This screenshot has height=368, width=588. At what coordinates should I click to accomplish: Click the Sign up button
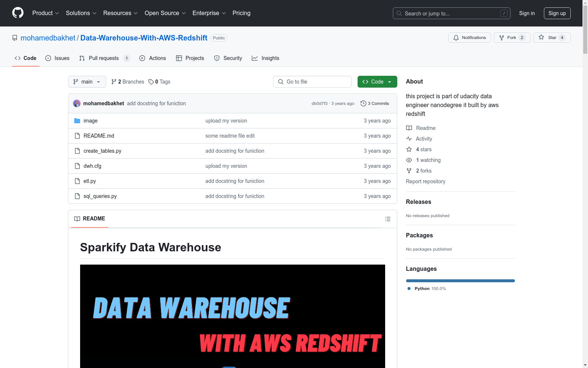[x=557, y=13]
